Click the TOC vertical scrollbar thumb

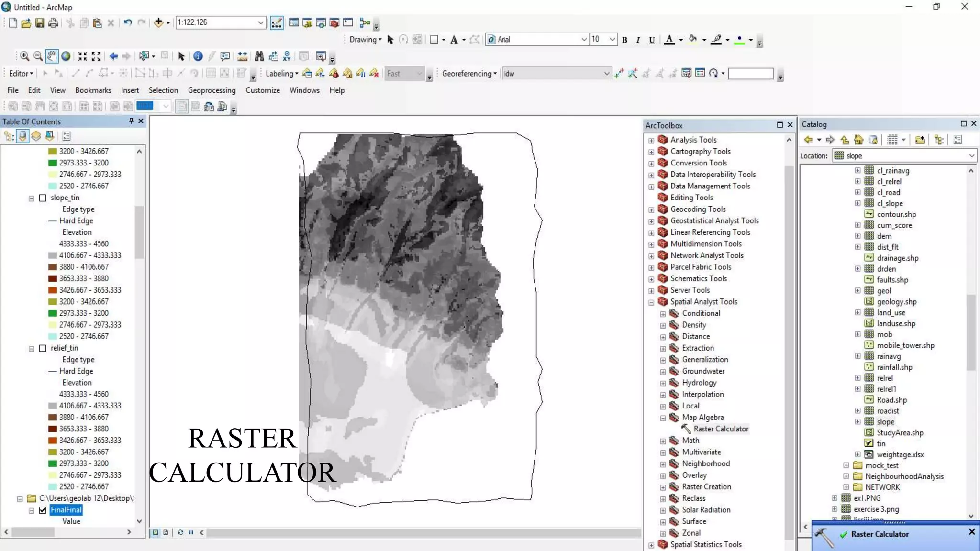(139, 232)
